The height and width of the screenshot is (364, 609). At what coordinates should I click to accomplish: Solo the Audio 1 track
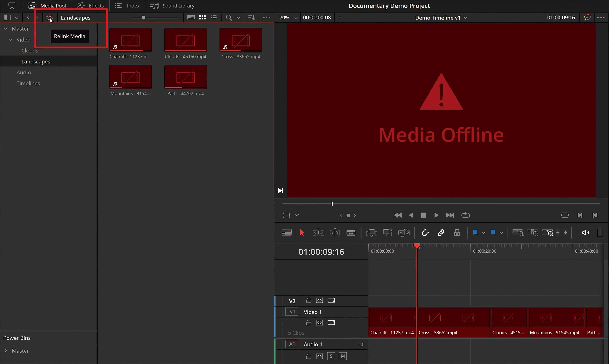[x=331, y=356]
